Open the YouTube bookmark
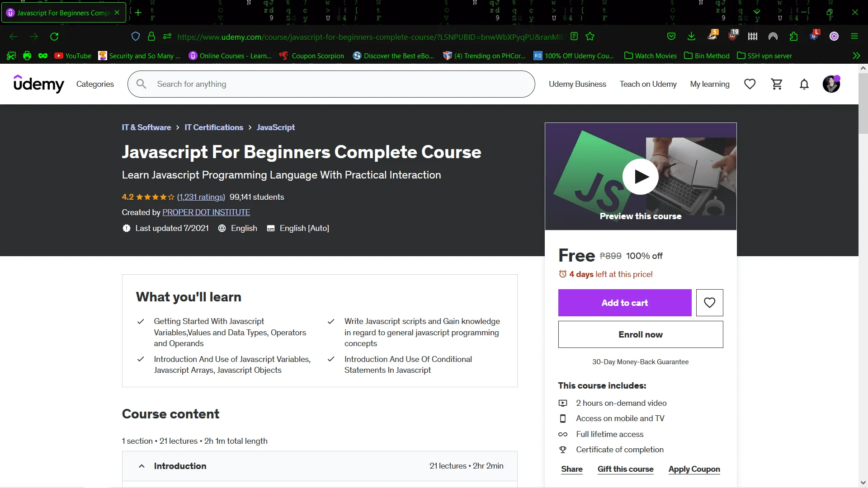868x488 pixels. pos(73,56)
